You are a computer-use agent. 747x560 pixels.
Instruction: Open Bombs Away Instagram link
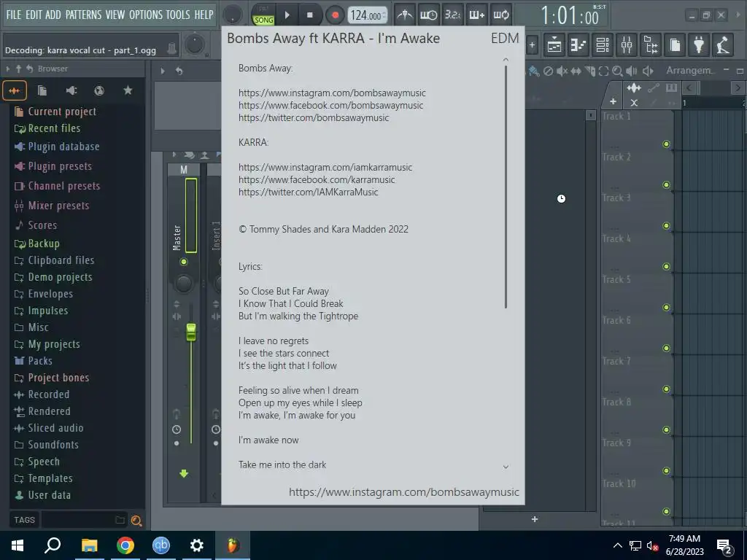click(332, 93)
